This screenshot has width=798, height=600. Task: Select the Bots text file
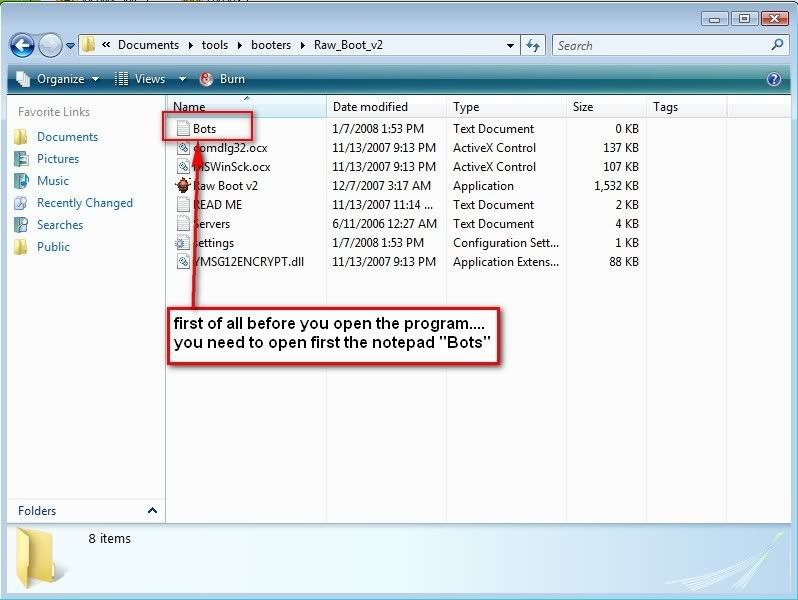pos(204,129)
